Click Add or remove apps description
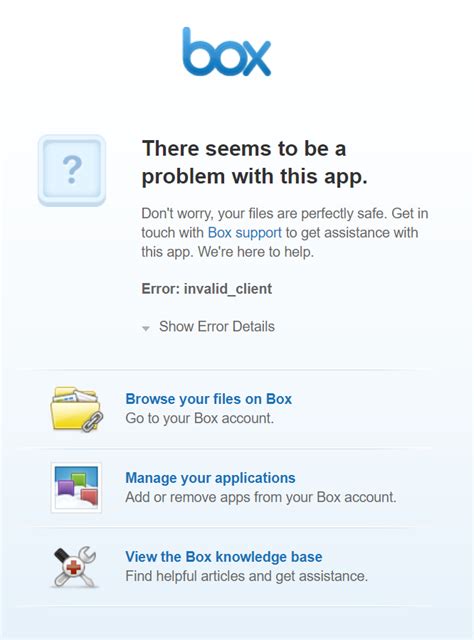 (261, 497)
